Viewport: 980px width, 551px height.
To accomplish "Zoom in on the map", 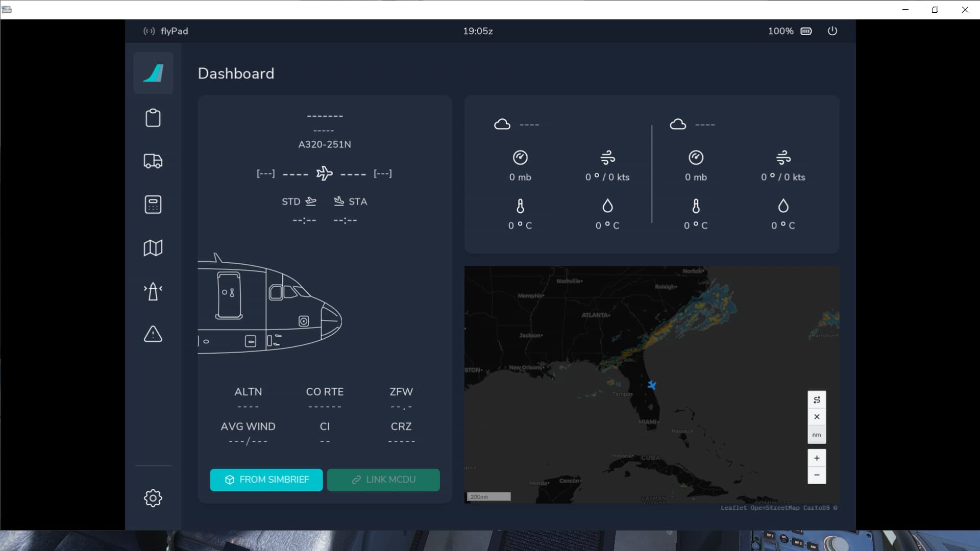I will pyautogui.click(x=817, y=458).
